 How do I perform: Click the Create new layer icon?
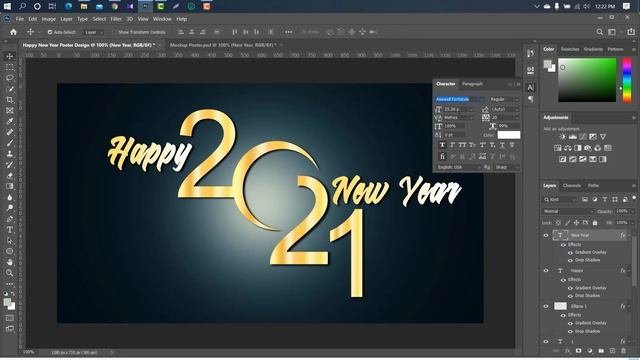coord(612,351)
